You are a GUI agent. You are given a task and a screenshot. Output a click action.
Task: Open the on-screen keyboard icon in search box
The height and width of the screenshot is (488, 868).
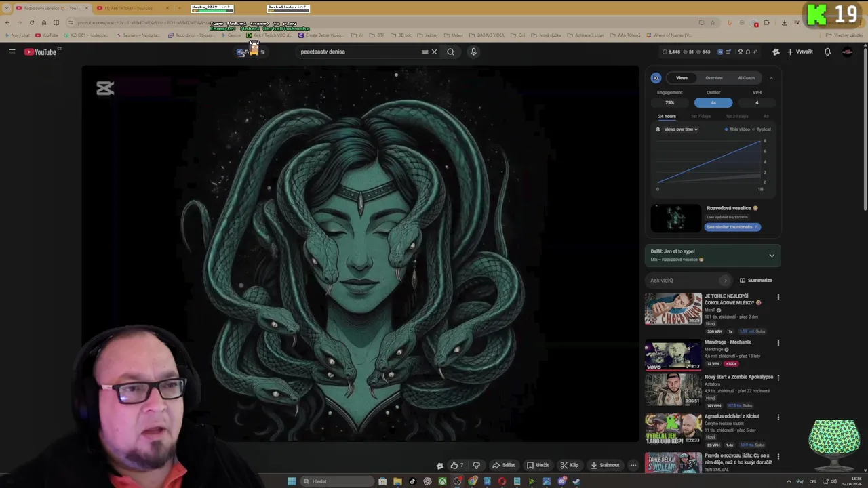425,52
